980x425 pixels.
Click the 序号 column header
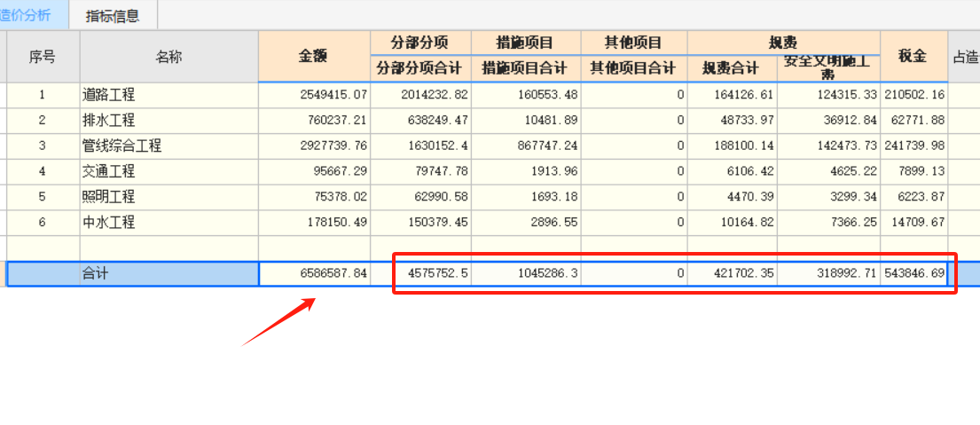pos(43,57)
